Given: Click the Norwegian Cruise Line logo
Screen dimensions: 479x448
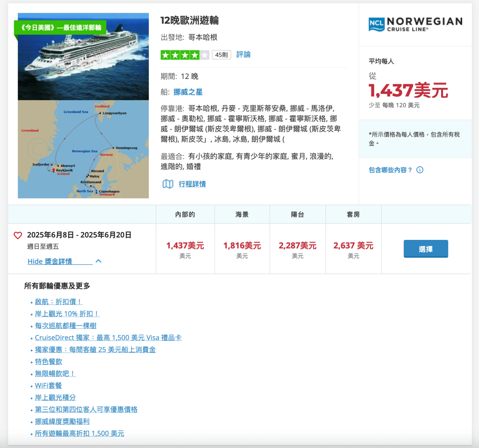Looking at the screenshot, I should (415, 24).
